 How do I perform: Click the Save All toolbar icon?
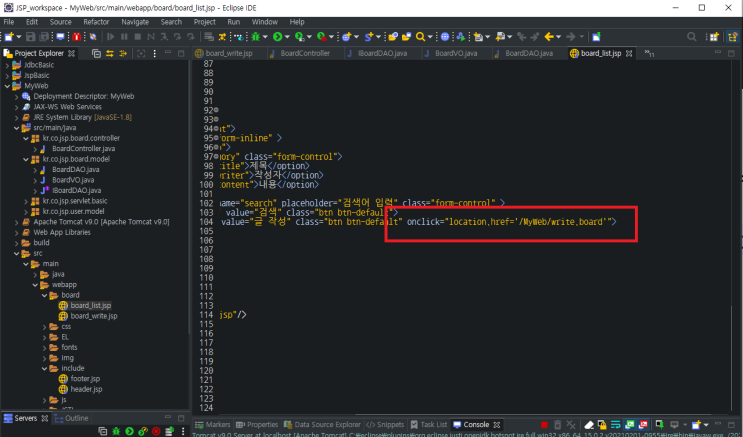(44, 36)
